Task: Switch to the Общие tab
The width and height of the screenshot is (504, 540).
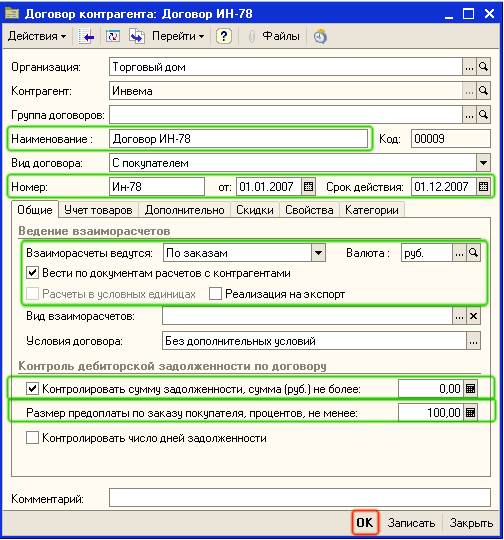Action: [35, 210]
